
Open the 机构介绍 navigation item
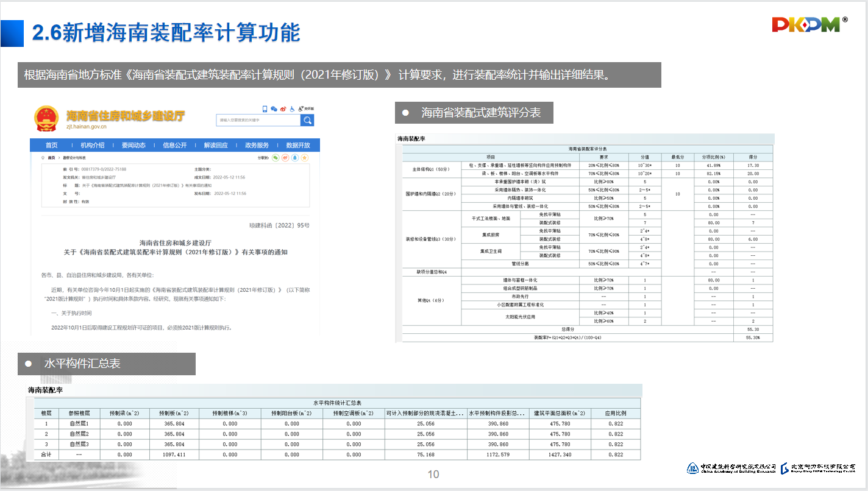point(93,146)
